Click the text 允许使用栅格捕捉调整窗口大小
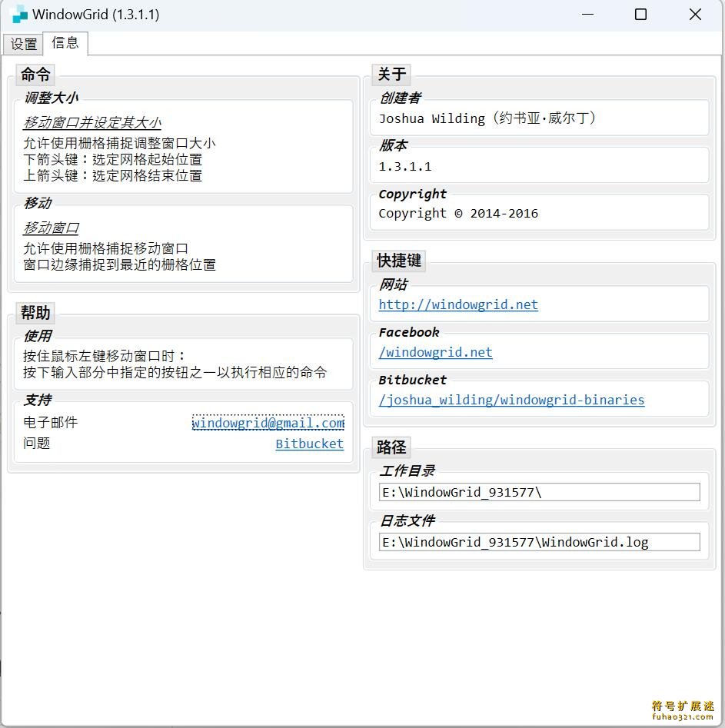The width and height of the screenshot is (725, 728). tap(119, 144)
